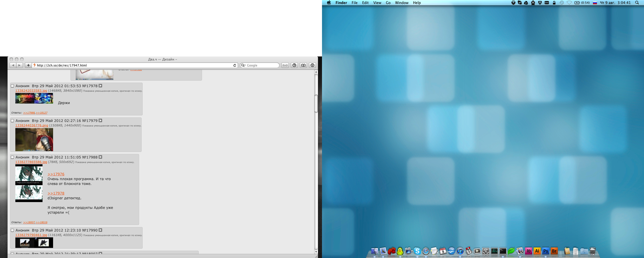Click the Time Machine menu bar icon
Screen dimensions: 644x258
[x=561, y=3]
